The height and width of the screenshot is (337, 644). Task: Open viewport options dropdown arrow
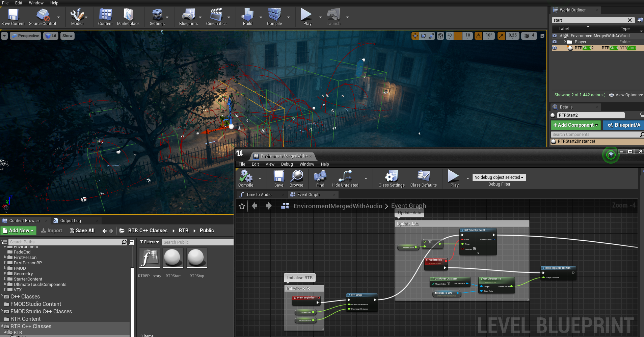click(4, 36)
